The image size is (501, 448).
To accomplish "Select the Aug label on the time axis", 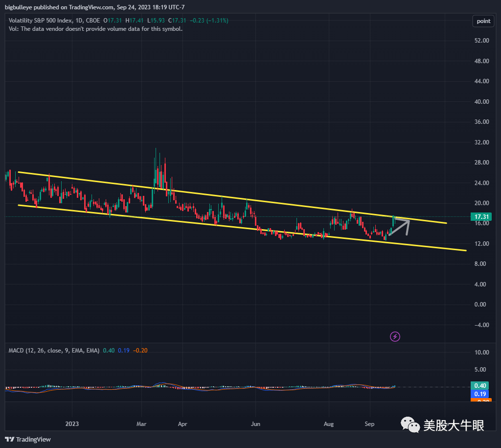I will point(329,423).
